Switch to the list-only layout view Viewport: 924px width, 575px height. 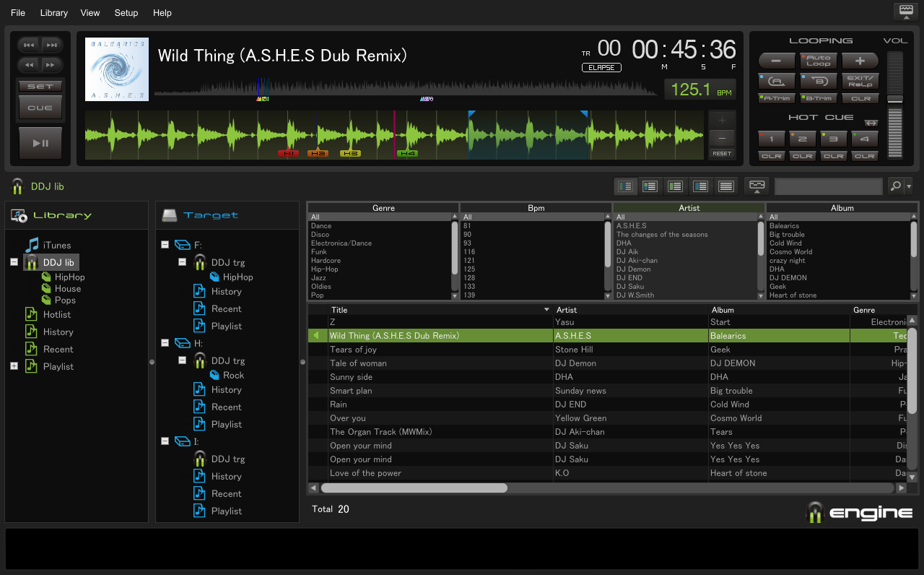tap(726, 186)
